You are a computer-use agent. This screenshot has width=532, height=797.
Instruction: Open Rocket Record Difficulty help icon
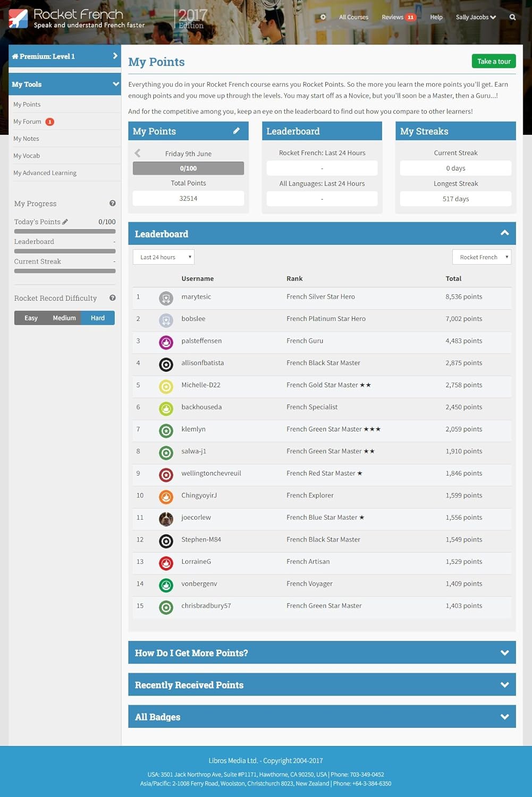112,298
